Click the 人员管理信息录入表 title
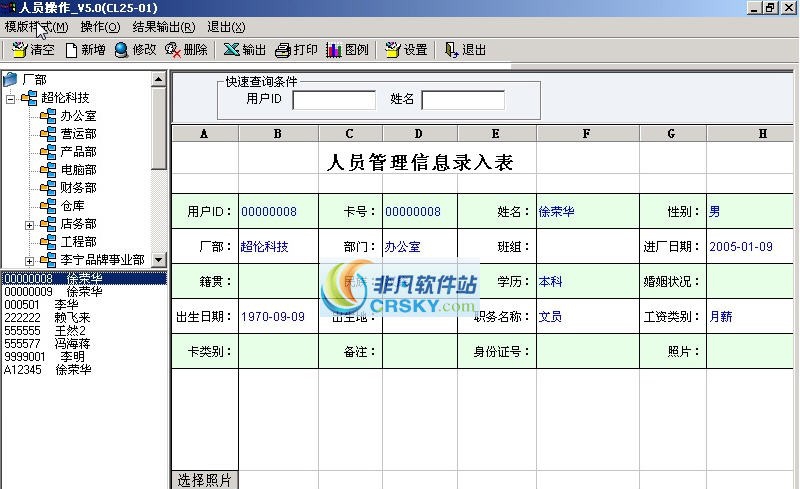This screenshot has width=800, height=489. click(x=419, y=162)
